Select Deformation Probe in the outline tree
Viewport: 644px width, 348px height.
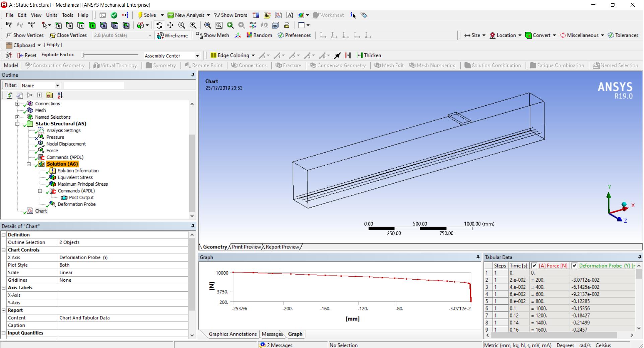pos(76,204)
